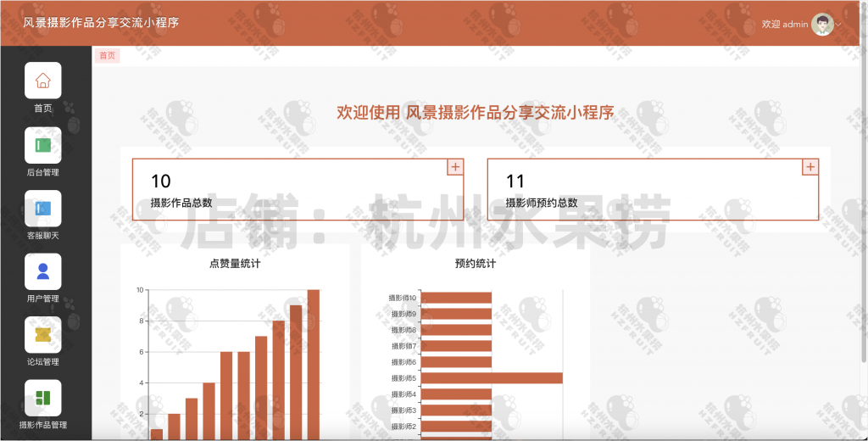Image resolution: width=868 pixels, height=441 pixels.
Task: Click the 摄影师6 axis label
Action: coord(403,362)
